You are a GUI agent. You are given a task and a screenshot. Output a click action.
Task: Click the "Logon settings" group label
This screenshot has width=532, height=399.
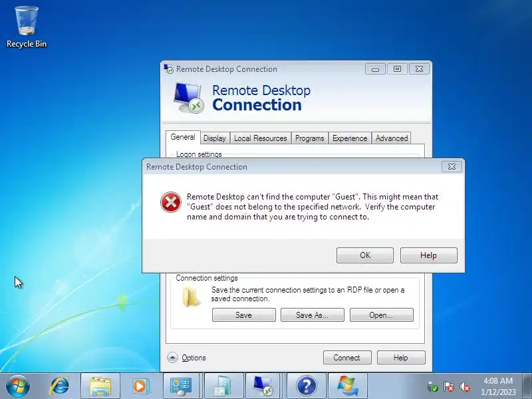pos(199,154)
